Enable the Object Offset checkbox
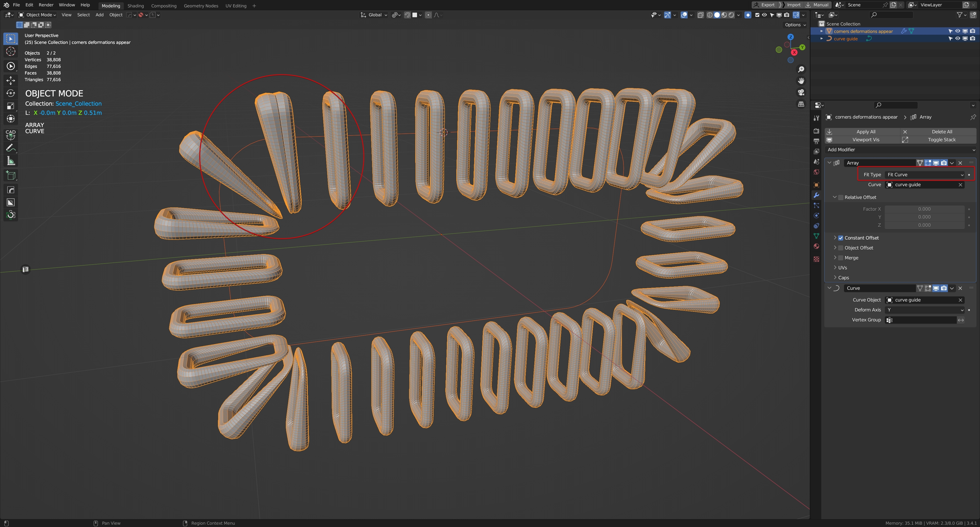 [x=840, y=248]
